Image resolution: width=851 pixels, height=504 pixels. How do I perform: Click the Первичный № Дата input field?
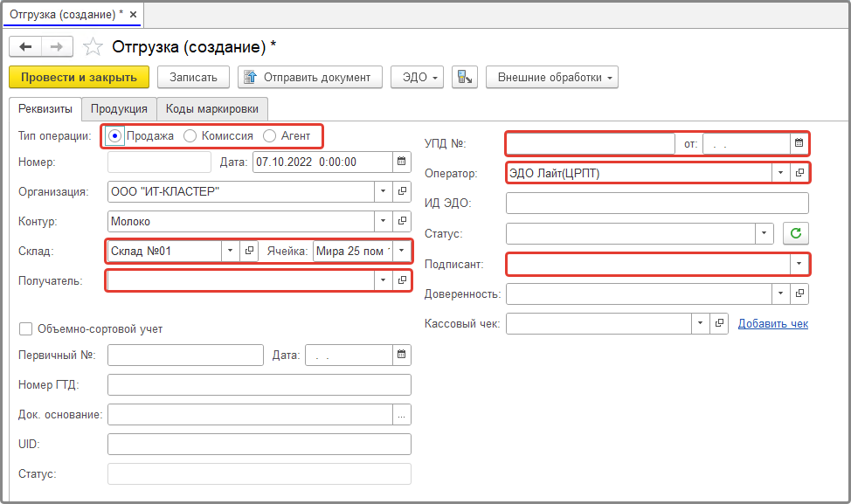[x=349, y=355]
